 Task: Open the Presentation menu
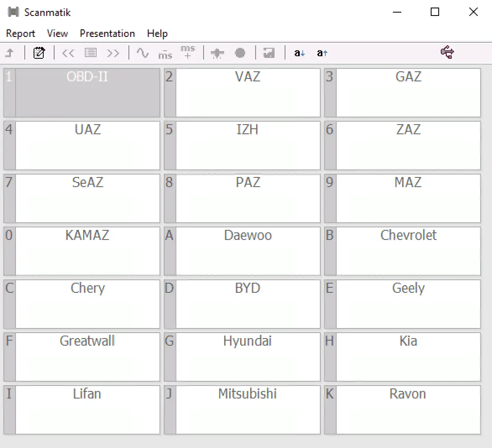point(107,34)
